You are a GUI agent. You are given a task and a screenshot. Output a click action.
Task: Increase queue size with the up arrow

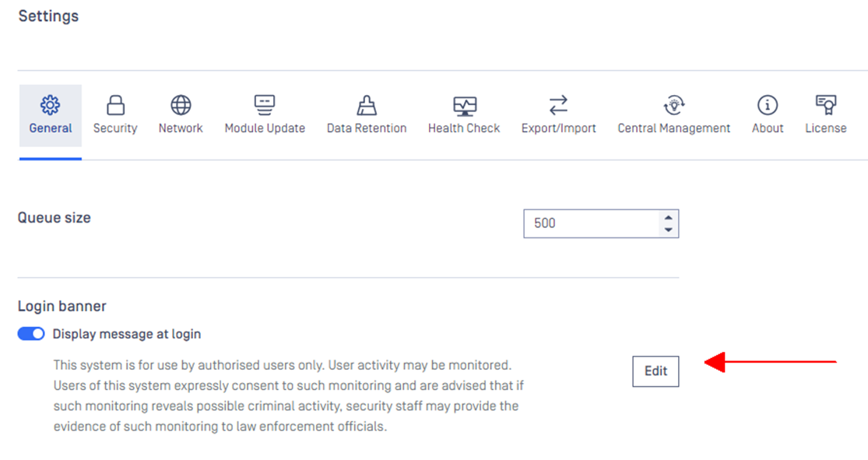[x=669, y=217]
